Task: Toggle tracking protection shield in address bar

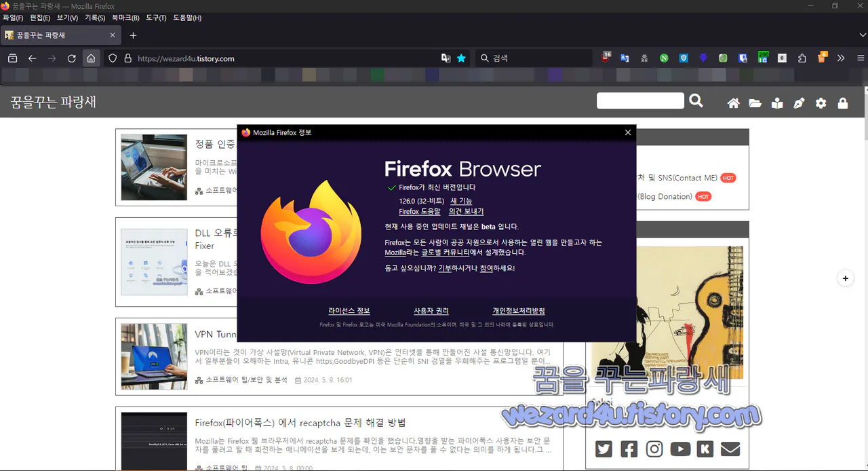Action: point(113,58)
